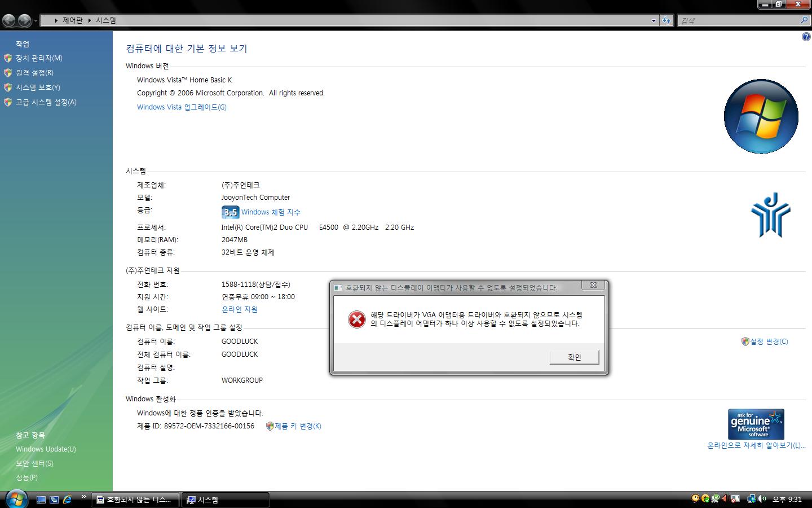812x508 pixels.
Task: Click the yellow smiley tray icon
Action: (695, 498)
